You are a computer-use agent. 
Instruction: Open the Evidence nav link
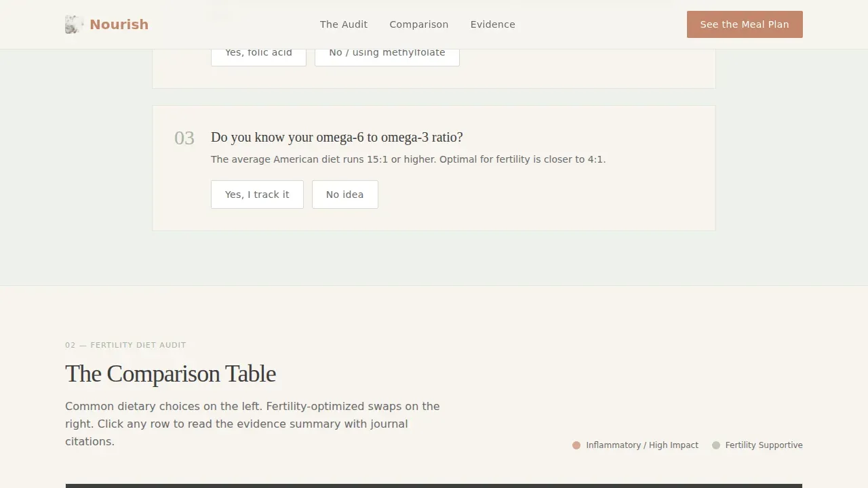492,24
